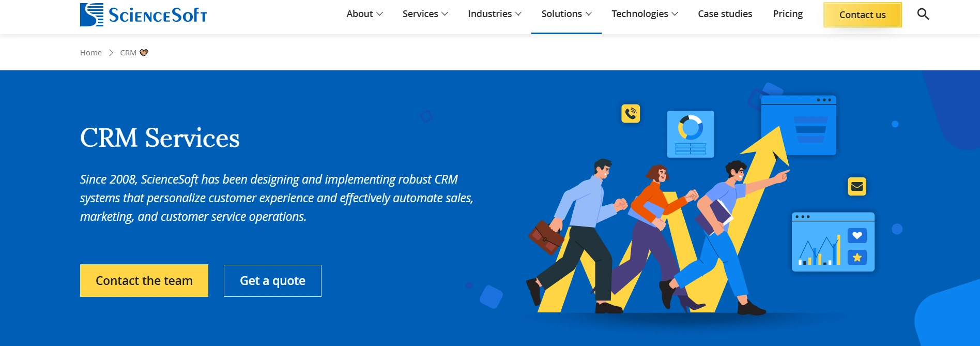Viewport: 980px width, 346px height.
Task: Click the donut chart card illustration
Action: pyautogui.click(x=691, y=134)
